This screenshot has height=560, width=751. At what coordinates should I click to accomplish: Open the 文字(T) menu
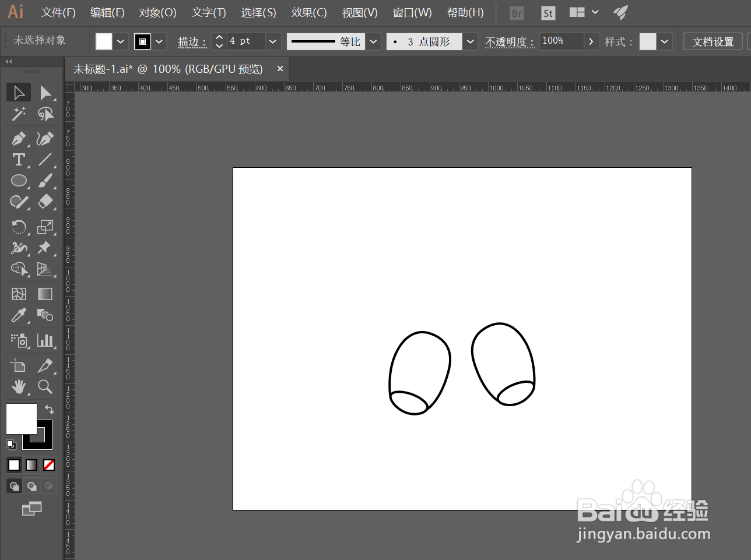tap(209, 12)
